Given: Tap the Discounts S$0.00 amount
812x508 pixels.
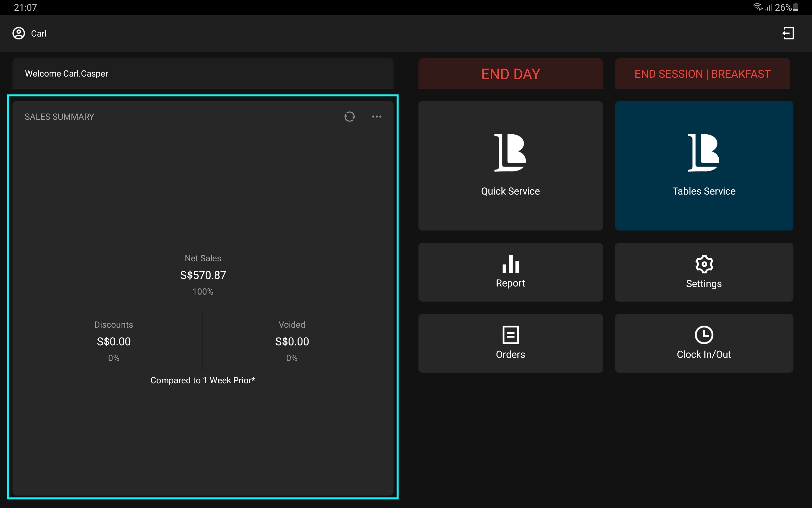Looking at the screenshot, I should coord(114,341).
